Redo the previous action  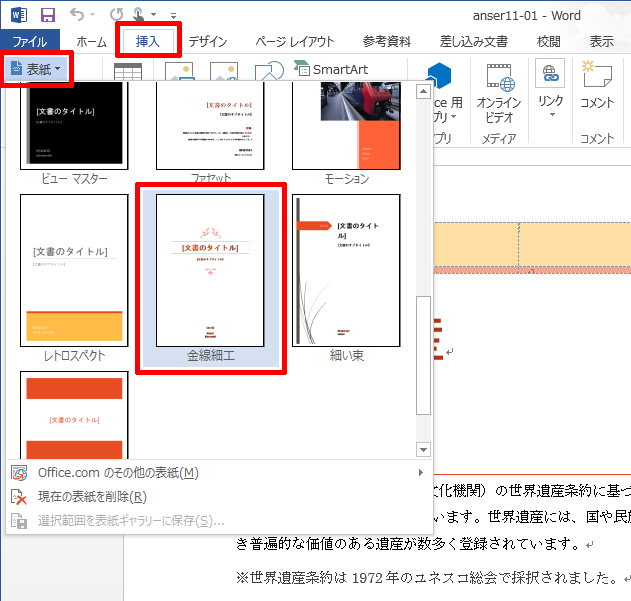117,15
